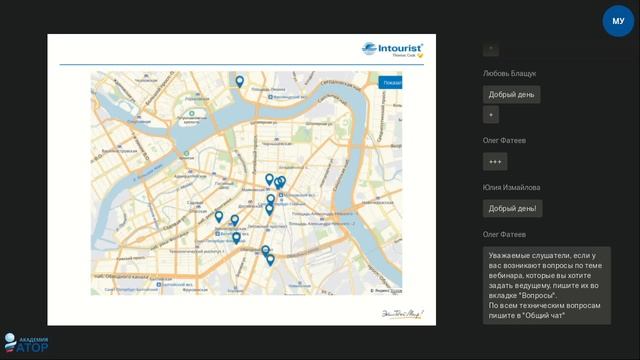Viewport: 640px width, 360px height.
Task: Click the green Эрмитаж landmark marker
Action: tap(187, 153)
